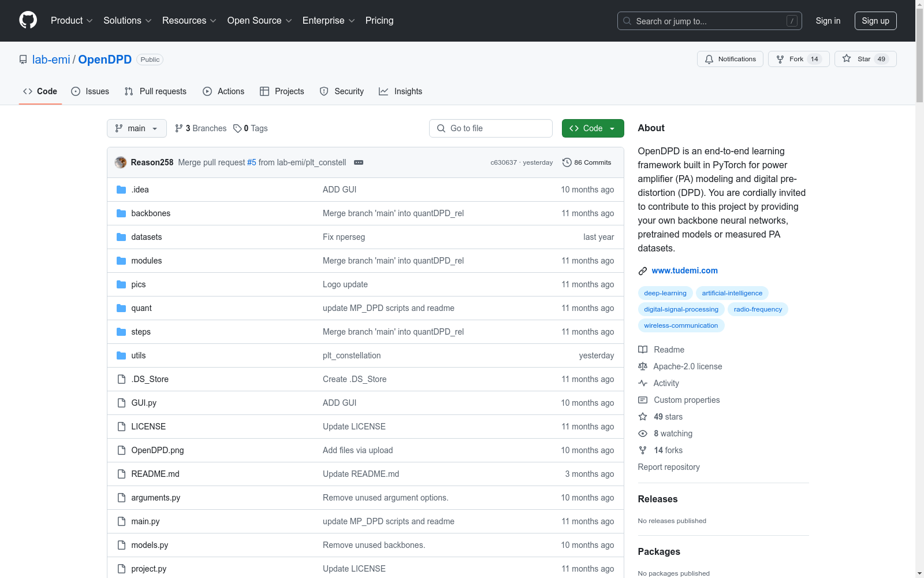Click the datasets folder icon

coord(121,237)
